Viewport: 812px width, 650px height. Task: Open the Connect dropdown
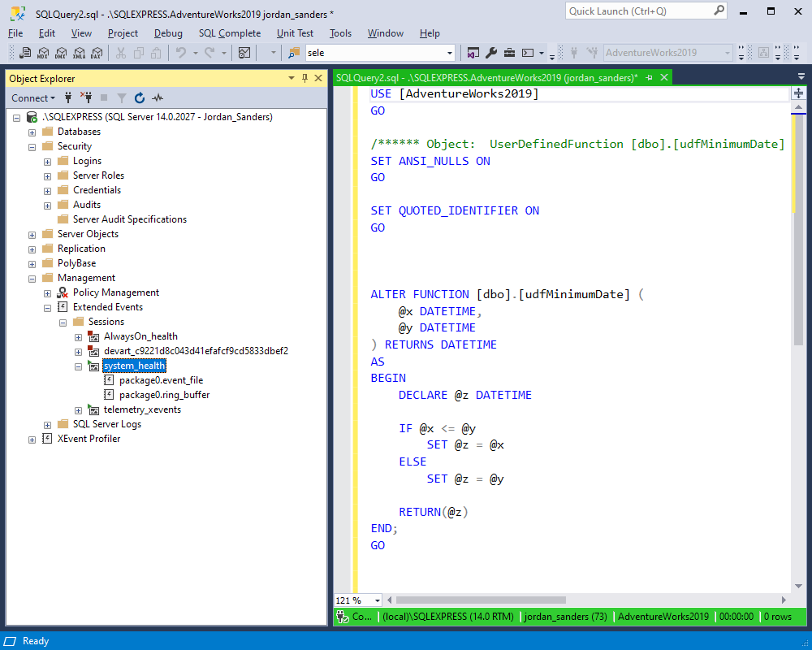tap(33, 98)
